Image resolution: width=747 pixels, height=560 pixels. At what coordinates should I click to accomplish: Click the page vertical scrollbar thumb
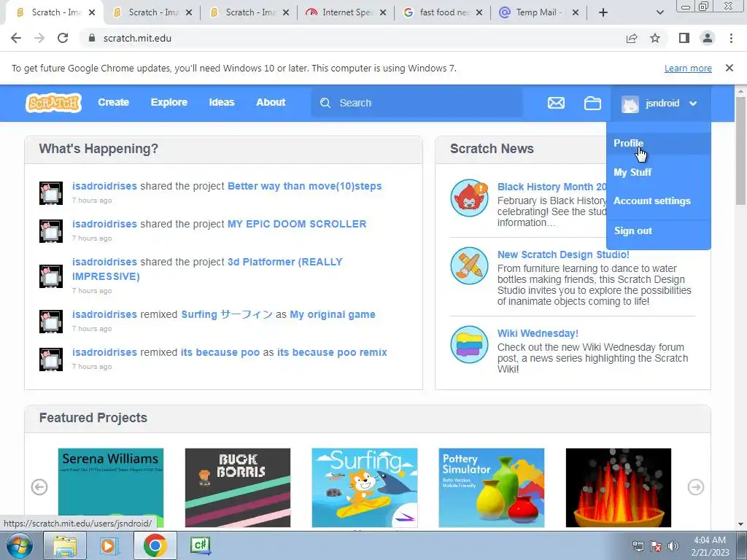pyautogui.click(x=741, y=150)
